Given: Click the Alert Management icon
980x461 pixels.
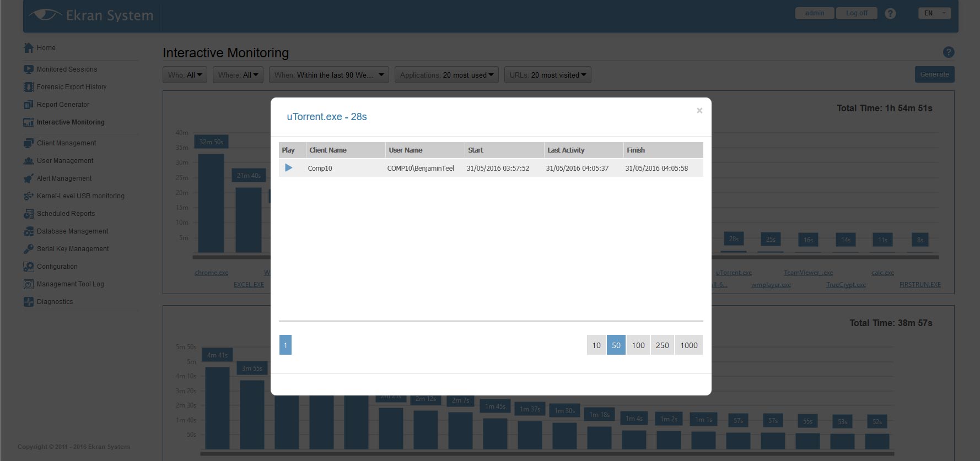Looking at the screenshot, I should tap(29, 178).
